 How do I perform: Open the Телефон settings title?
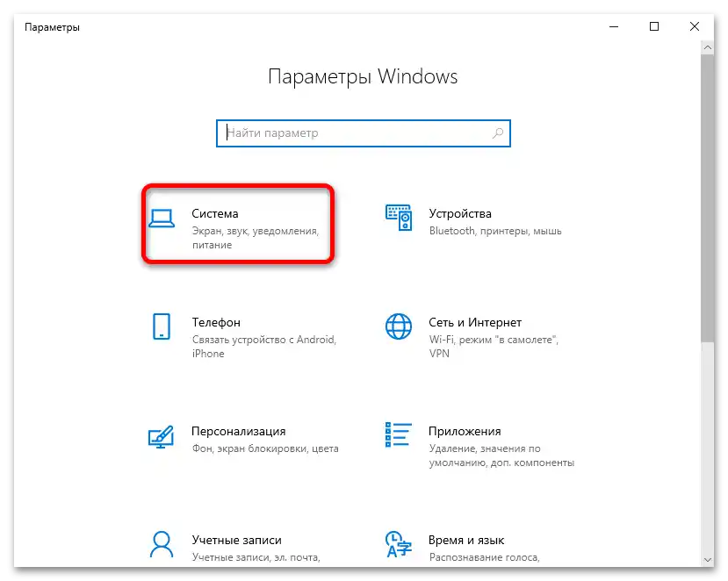click(216, 322)
